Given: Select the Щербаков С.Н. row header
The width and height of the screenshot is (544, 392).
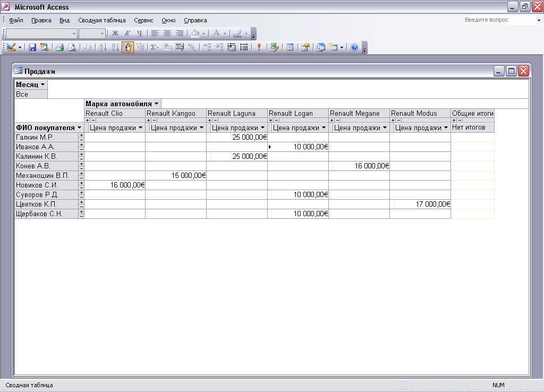Looking at the screenshot, I should click(47, 214).
